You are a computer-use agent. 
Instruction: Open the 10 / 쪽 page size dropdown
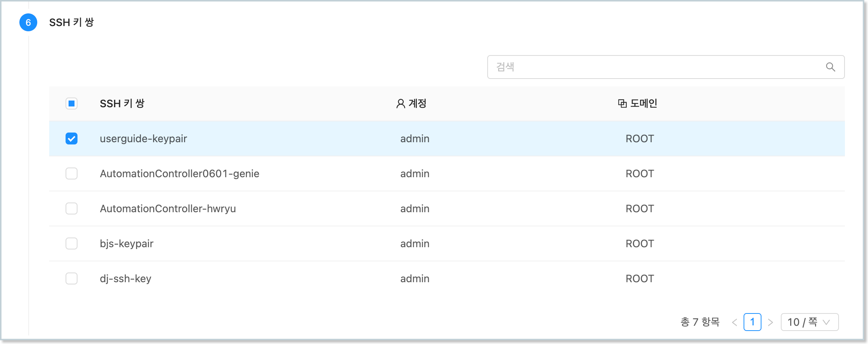pos(810,322)
